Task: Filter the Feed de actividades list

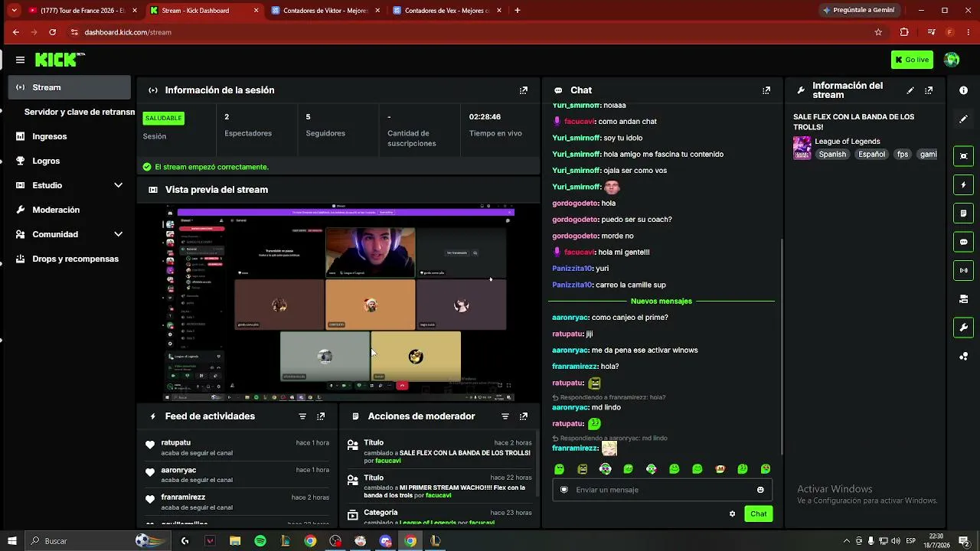Action: [302, 416]
